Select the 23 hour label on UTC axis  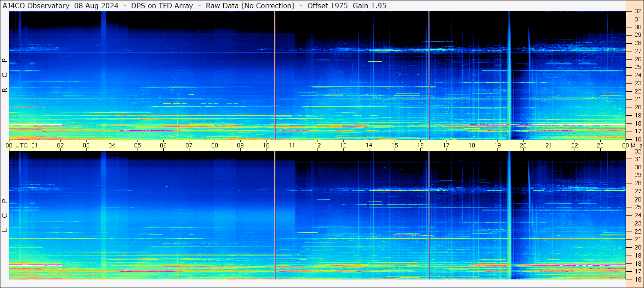pyautogui.click(x=600, y=145)
